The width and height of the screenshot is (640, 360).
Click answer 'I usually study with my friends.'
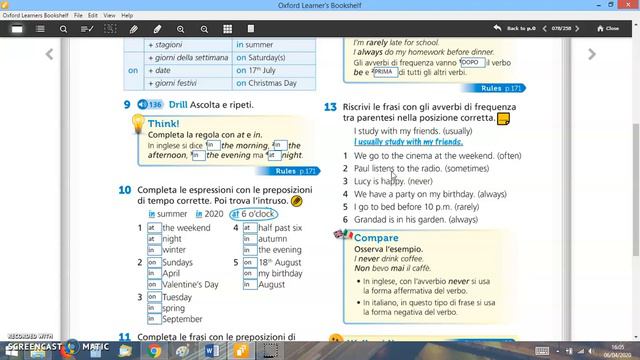pos(408,142)
